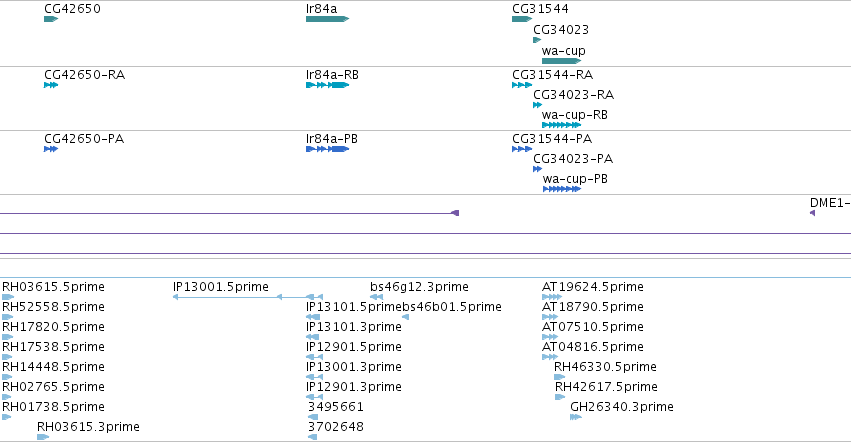Select the IP13001.5prime spliced EST feature
This screenshot has width=851, height=442.
coord(248,296)
